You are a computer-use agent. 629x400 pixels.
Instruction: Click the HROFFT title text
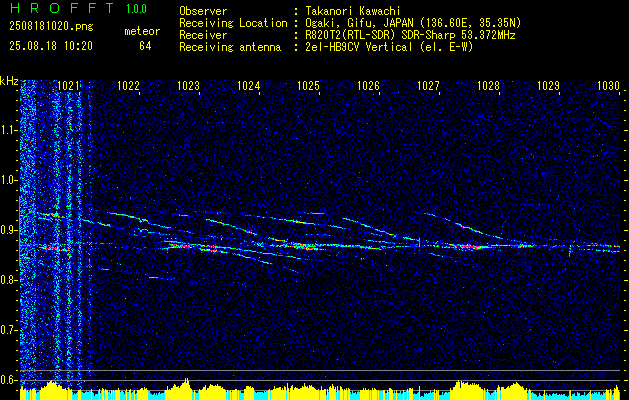pos(61,8)
